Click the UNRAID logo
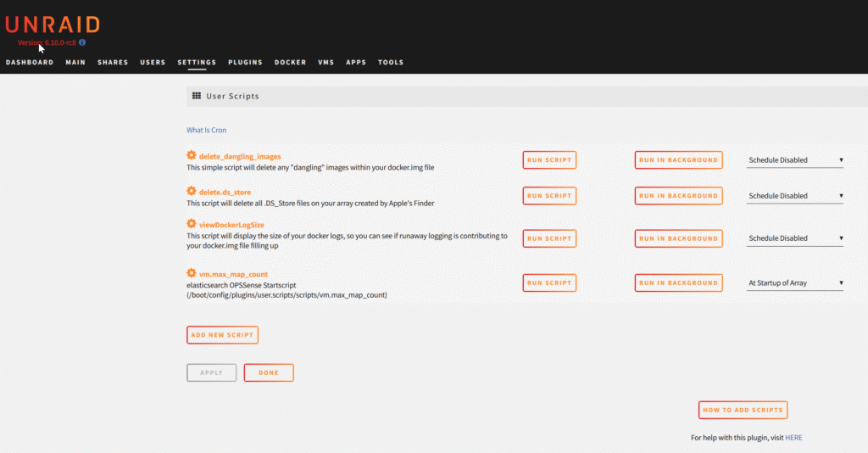The height and width of the screenshot is (453, 868). coord(53,24)
